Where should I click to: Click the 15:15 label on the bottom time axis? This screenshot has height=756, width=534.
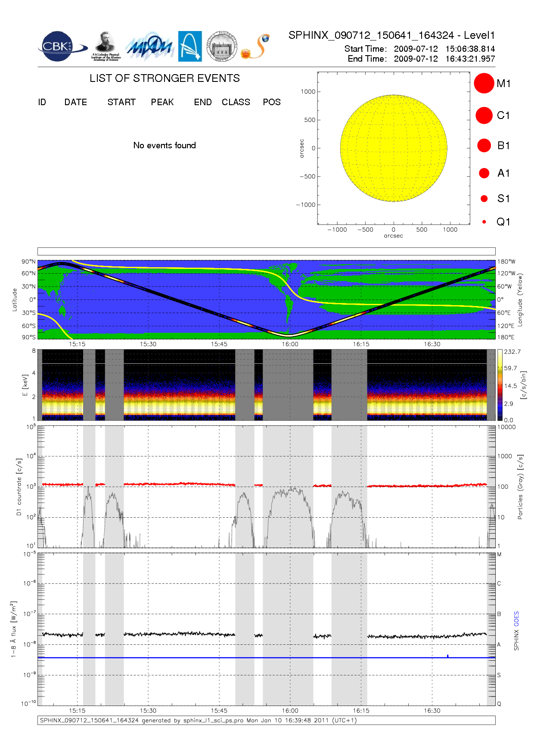[77, 711]
